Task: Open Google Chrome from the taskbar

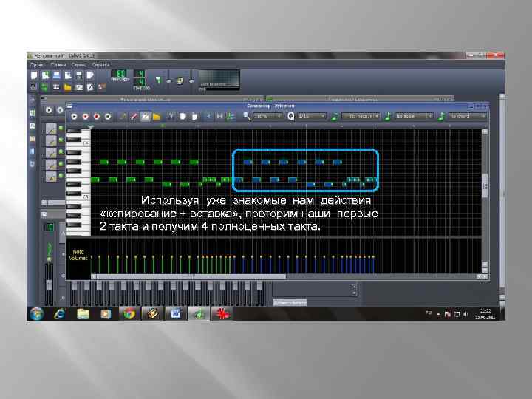Action: point(129,314)
